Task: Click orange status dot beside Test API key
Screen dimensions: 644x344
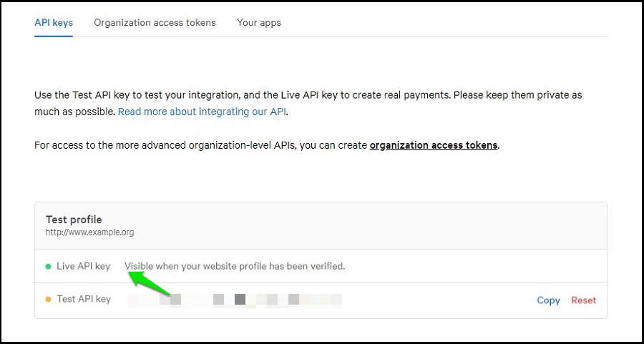Action: (49, 300)
